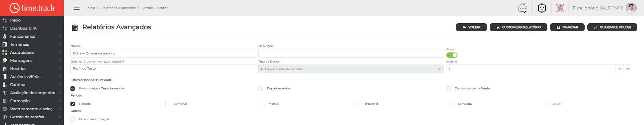Image resolution: width=644 pixels, height=125 pixels.
Task: Expand the Formação submenu chevron
Action: point(60,101)
